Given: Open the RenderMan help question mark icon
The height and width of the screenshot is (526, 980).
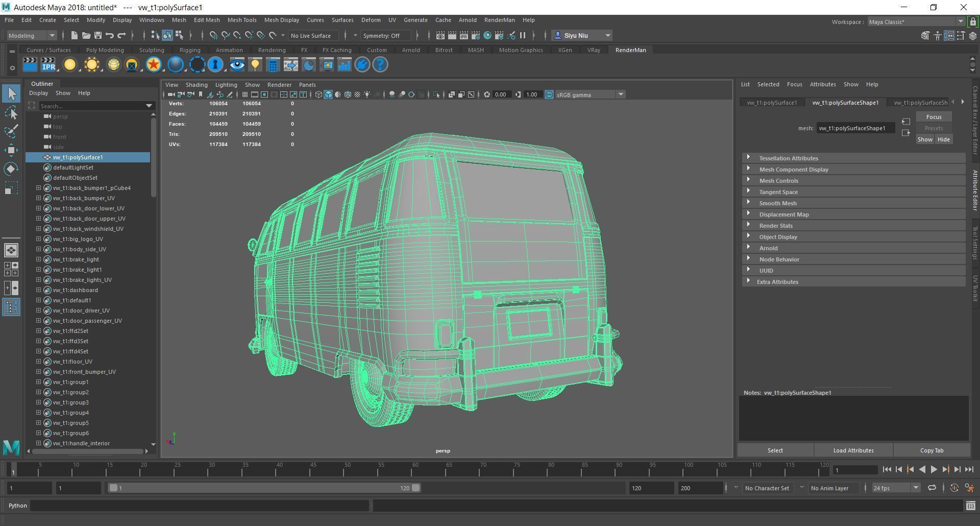Looking at the screenshot, I should point(380,65).
